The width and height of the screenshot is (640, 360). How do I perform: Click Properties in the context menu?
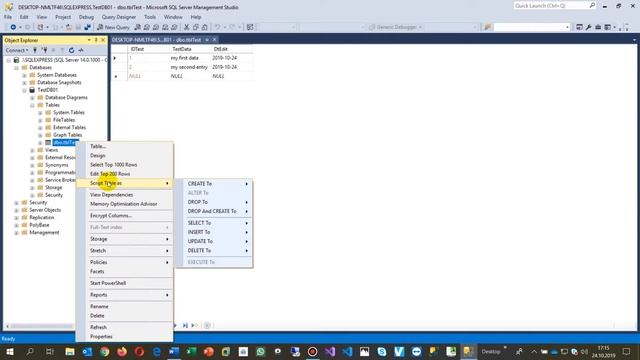[x=124, y=337]
